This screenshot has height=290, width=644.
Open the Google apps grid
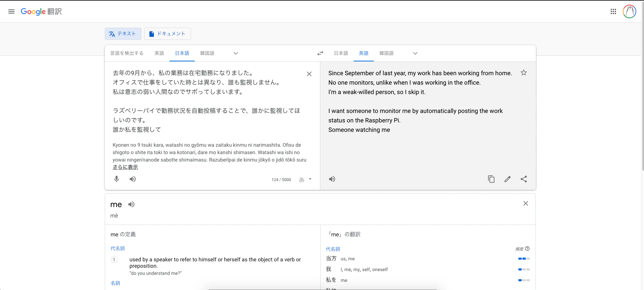(x=613, y=11)
